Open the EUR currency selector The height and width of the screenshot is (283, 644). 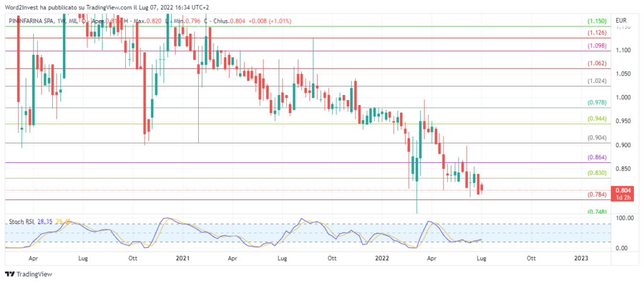tap(620, 20)
